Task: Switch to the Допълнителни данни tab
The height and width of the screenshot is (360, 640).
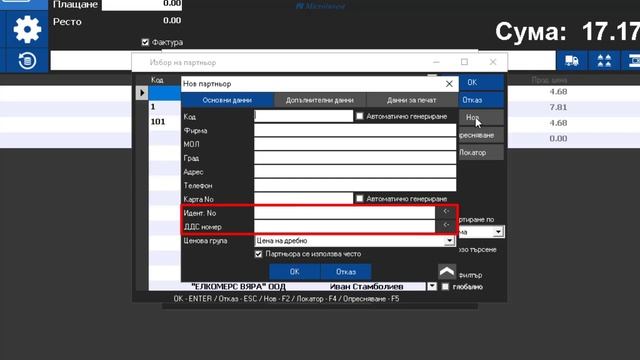Action: click(x=320, y=100)
